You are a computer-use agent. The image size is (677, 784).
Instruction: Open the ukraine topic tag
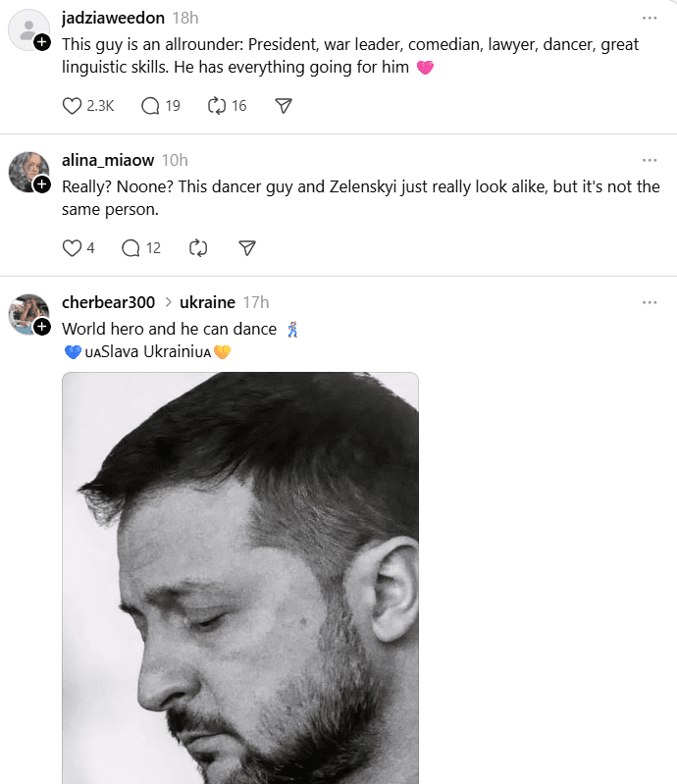[x=207, y=302]
